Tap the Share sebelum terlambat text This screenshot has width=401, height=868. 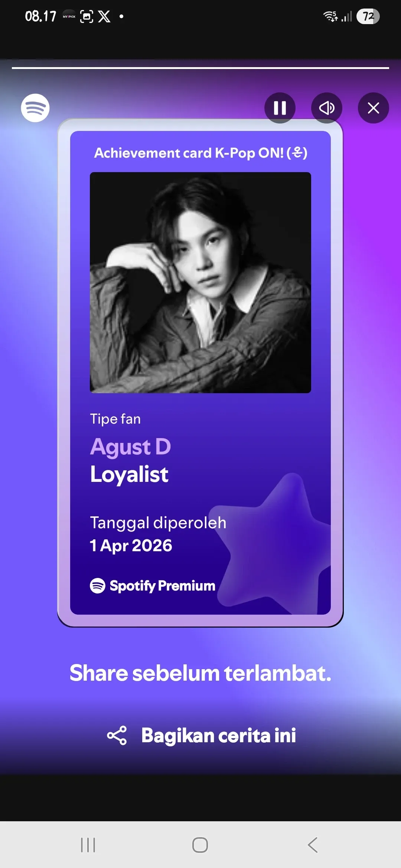(200, 673)
